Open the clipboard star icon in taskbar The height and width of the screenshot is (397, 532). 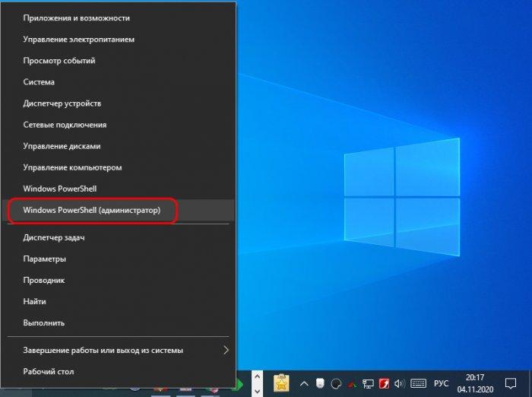(x=281, y=383)
